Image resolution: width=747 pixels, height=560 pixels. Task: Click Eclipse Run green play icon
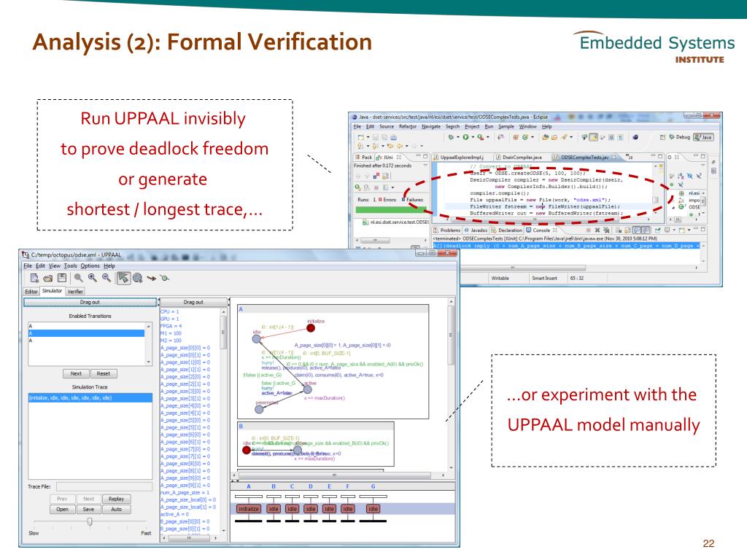[465, 137]
